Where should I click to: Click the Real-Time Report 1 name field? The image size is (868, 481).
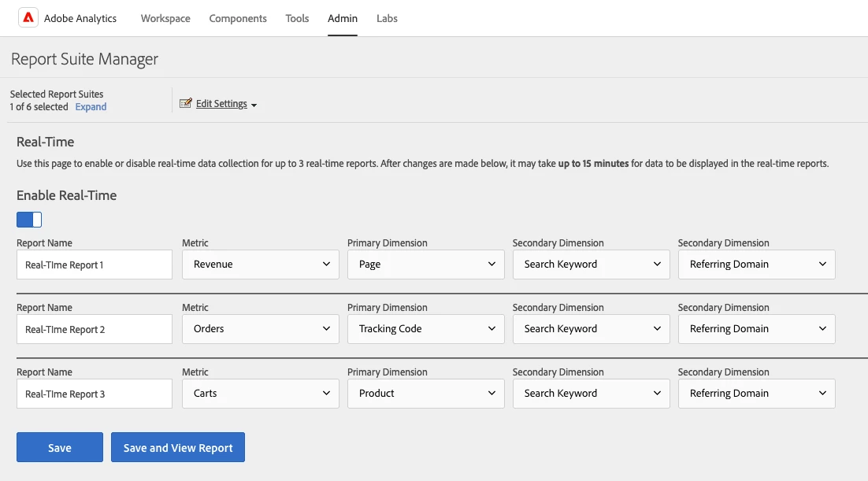pos(95,265)
